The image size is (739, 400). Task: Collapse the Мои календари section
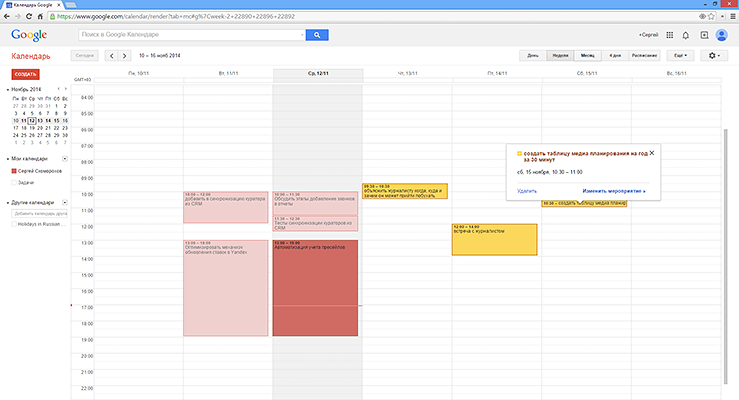click(8, 159)
